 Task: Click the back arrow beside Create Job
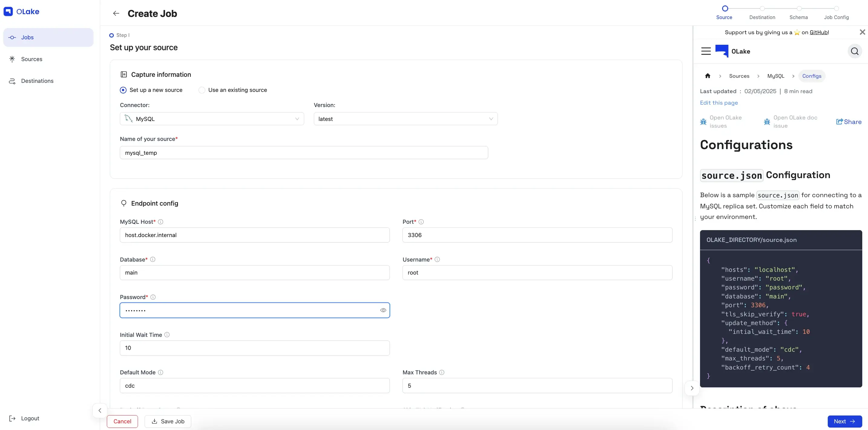point(116,14)
